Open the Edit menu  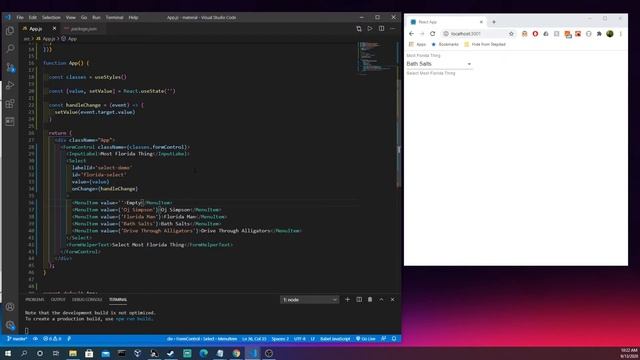pos(33,18)
